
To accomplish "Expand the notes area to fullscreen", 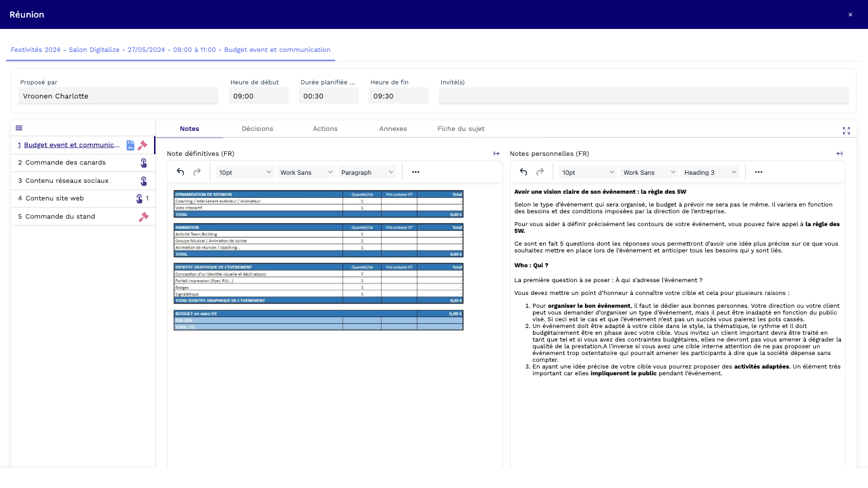I will [846, 130].
